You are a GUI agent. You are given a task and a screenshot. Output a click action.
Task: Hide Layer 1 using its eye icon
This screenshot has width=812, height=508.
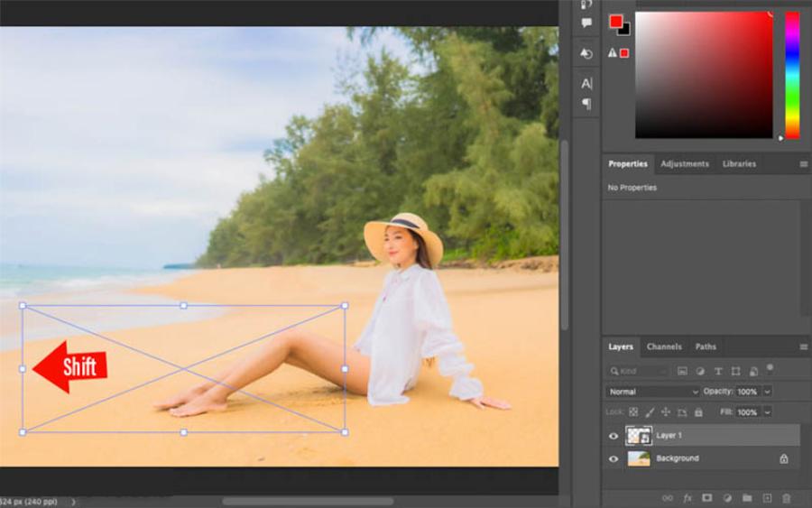click(x=614, y=436)
